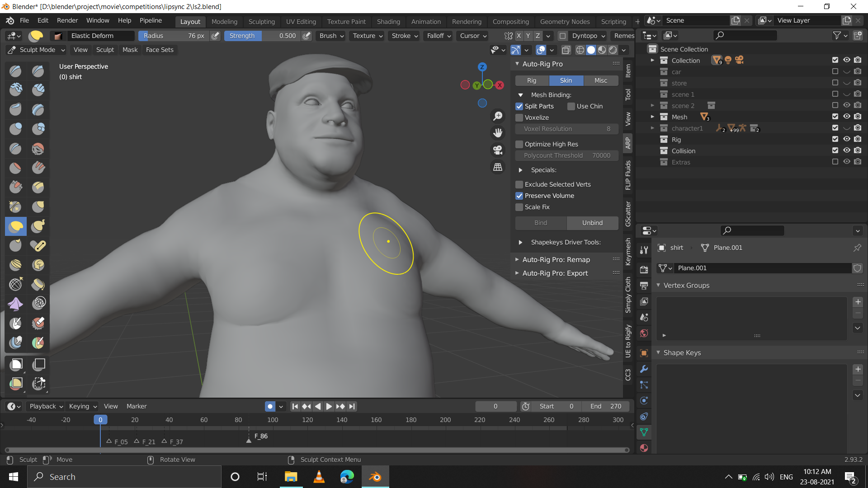Open the Physics properties tab
The height and width of the screenshot is (488, 868).
coord(644,401)
